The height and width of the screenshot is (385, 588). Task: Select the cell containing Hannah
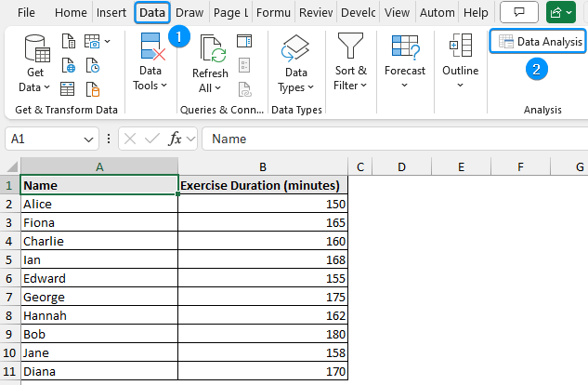[99, 315]
